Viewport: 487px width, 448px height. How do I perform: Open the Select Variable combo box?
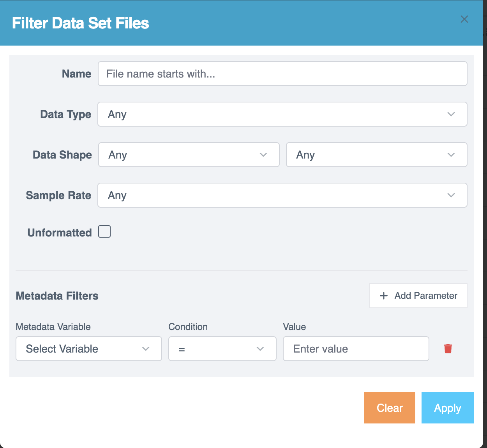click(88, 349)
